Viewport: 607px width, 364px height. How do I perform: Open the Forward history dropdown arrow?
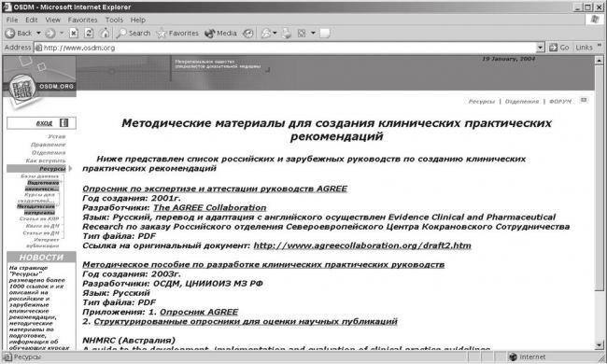(62, 34)
